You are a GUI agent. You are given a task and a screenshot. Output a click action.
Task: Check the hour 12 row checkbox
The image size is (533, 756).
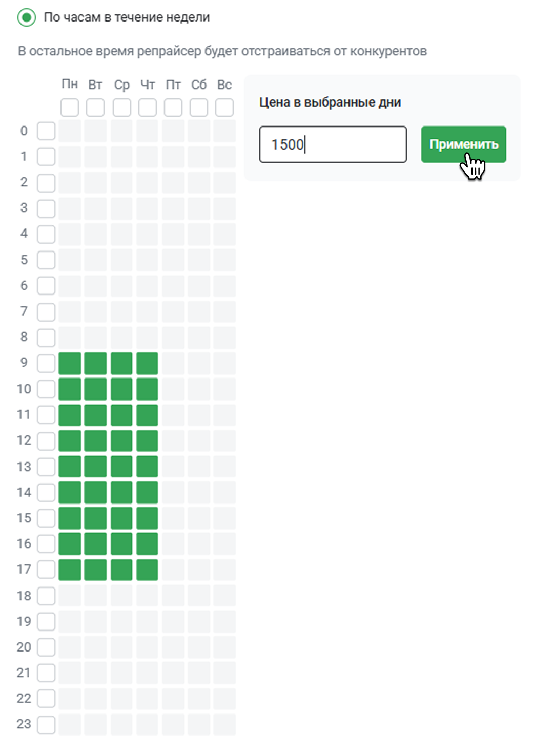pyautogui.click(x=46, y=440)
